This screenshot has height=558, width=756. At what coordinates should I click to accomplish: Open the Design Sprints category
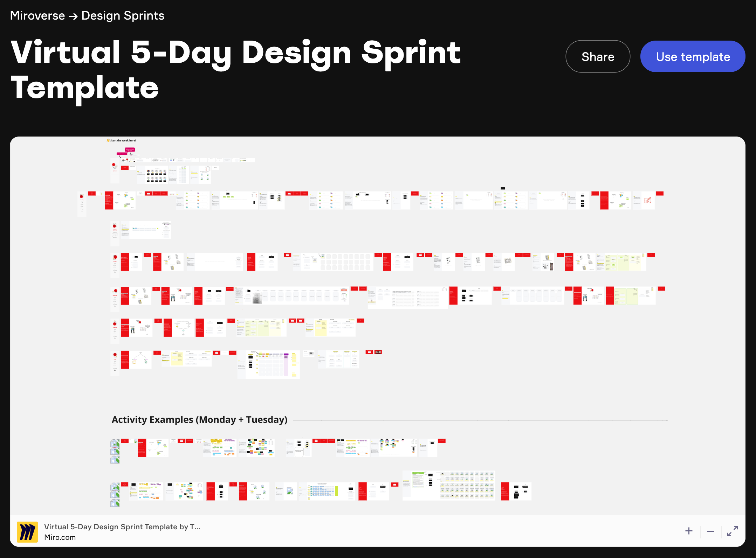tap(123, 16)
